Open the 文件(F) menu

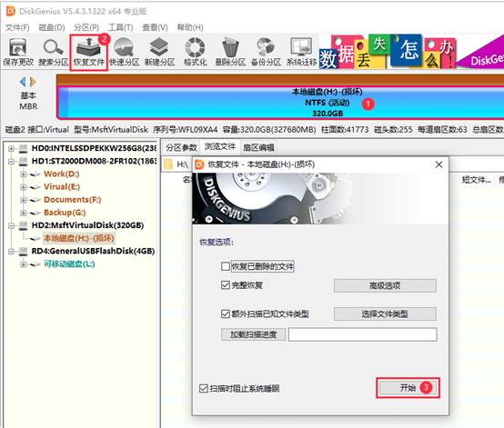17,27
